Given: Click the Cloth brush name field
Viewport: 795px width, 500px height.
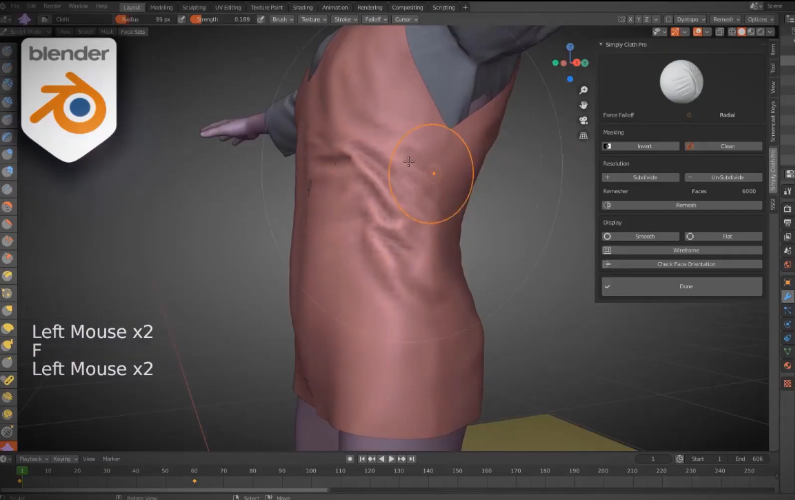Looking at the screenshot, I should click(x=81, y=19).
